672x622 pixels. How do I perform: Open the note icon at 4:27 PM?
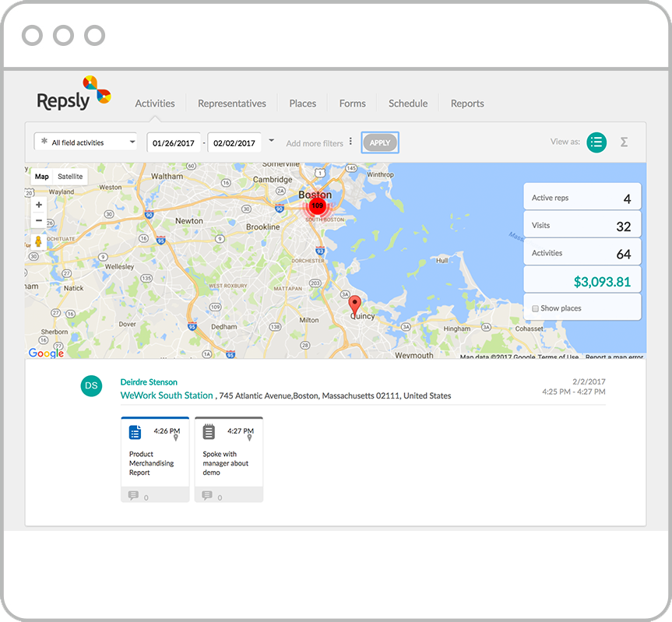(x=209, y=432)
